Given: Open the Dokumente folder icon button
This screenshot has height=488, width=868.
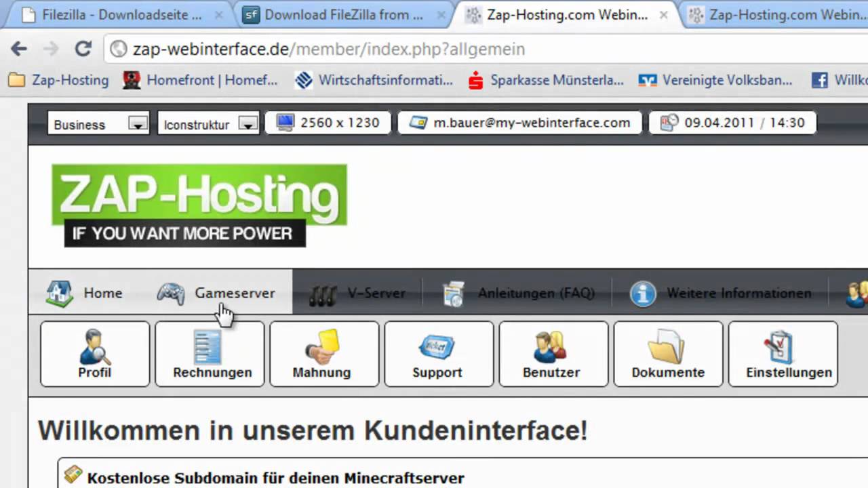Looking at the screenshot, I should click(x=668, y=354).
